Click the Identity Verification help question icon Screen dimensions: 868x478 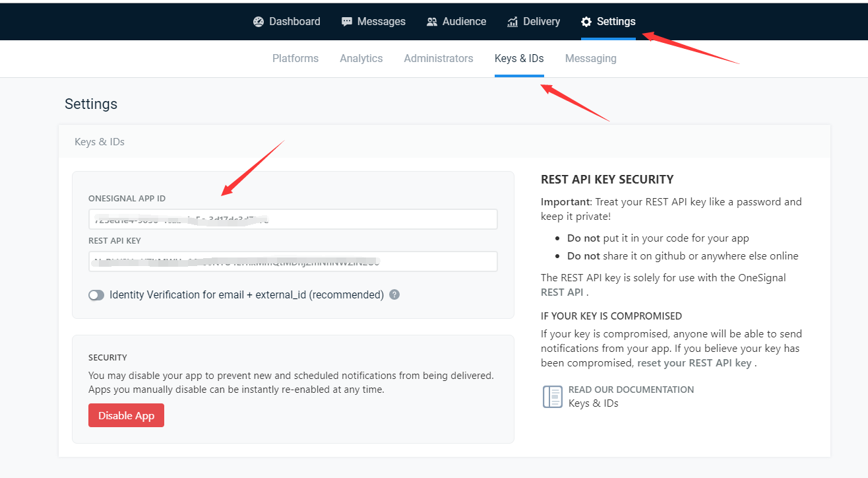(x=394, y=294)
